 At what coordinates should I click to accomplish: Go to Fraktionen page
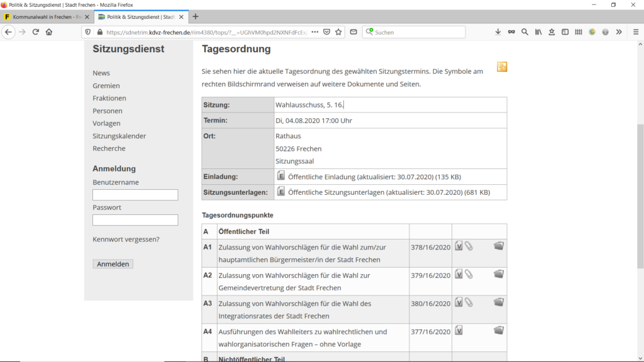(109, 98)
